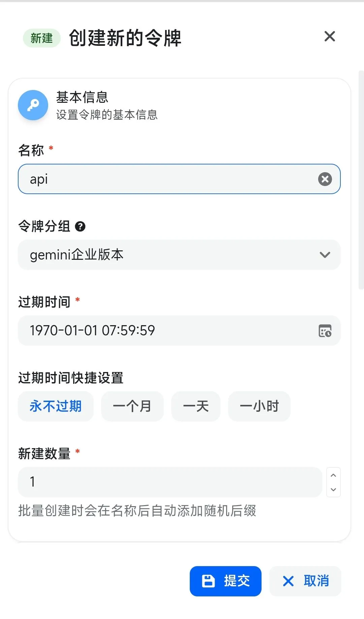This screenshot has height=619, width=364.
Task: Click the save disk icon on 提交
Action: 208,581
